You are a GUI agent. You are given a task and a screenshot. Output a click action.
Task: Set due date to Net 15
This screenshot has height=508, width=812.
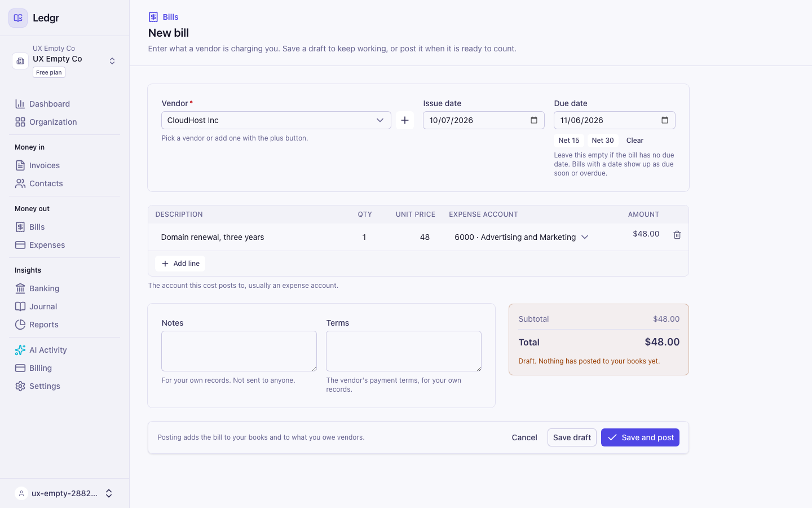pyautogui.click(x=569, y=141)
